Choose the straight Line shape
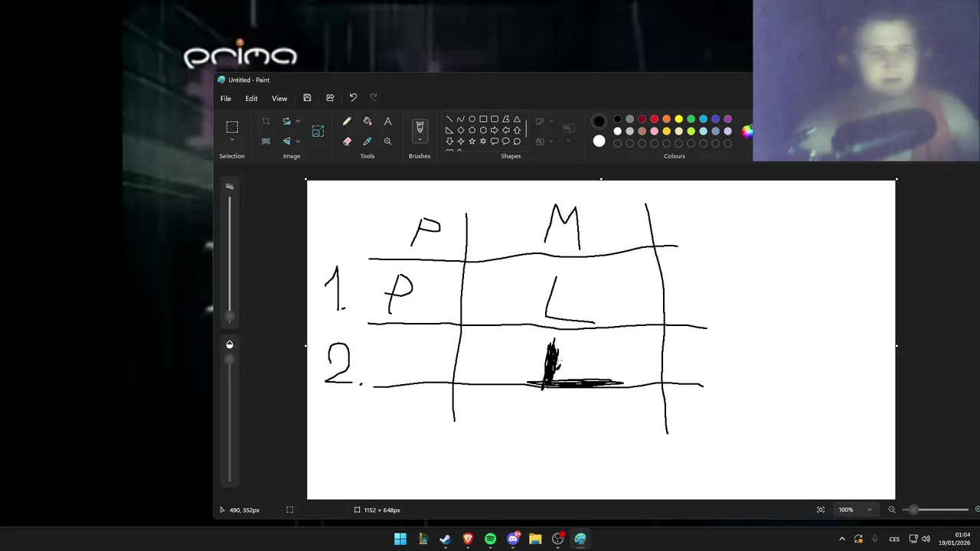The width and height of the screenshot is (980, 551). (449, 119)
